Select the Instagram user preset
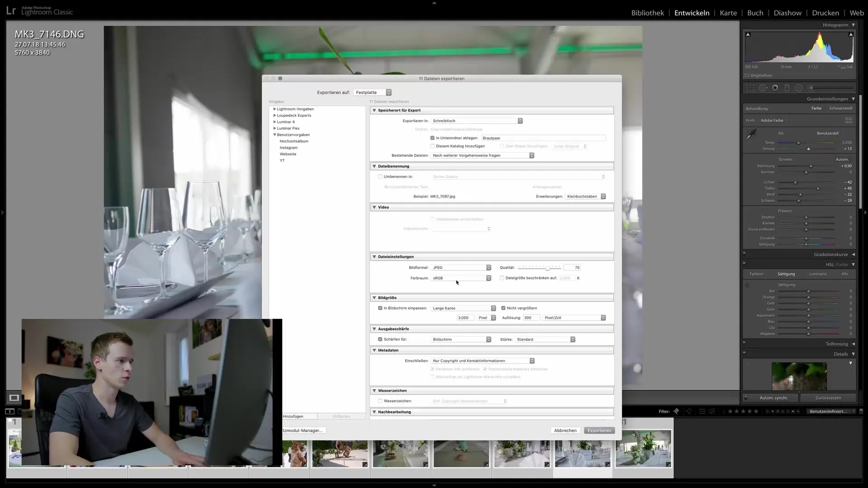 [x=288, y=148]
